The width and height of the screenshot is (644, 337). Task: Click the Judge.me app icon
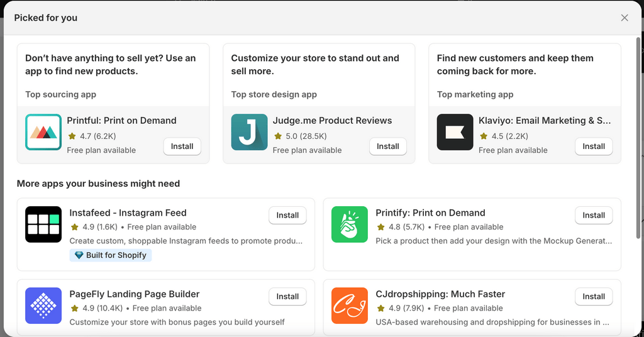coord(249,132)
